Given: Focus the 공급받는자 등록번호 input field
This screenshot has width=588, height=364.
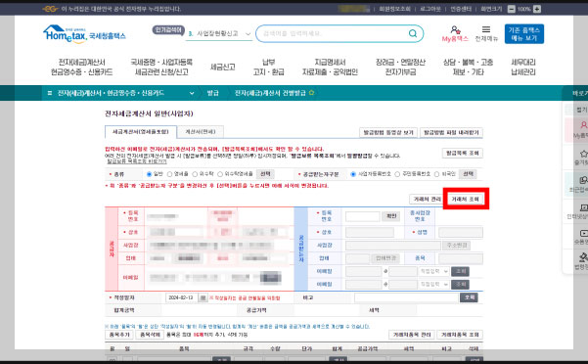Looking at the screenshot, I should [x=362, y=216].
